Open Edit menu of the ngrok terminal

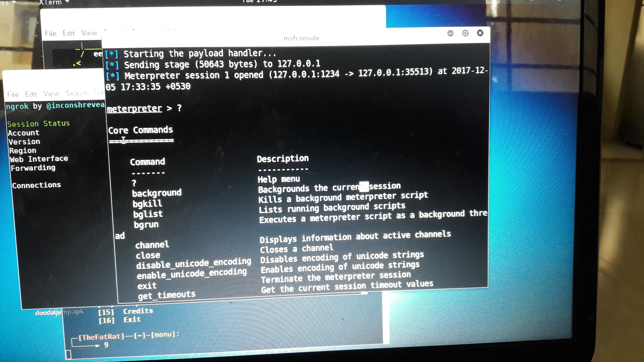coord(31,94)
